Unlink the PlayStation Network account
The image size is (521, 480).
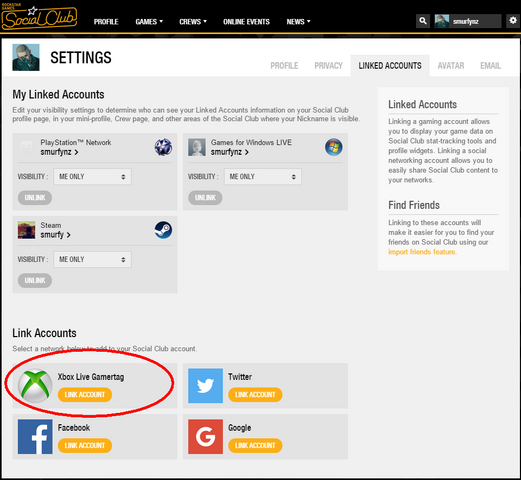coord(35,198)
